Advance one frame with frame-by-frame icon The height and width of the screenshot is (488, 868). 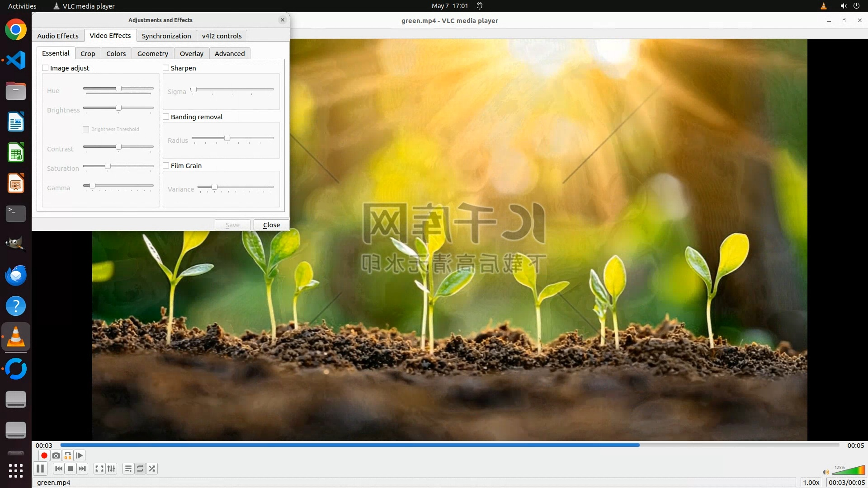[x=80, y=455]
